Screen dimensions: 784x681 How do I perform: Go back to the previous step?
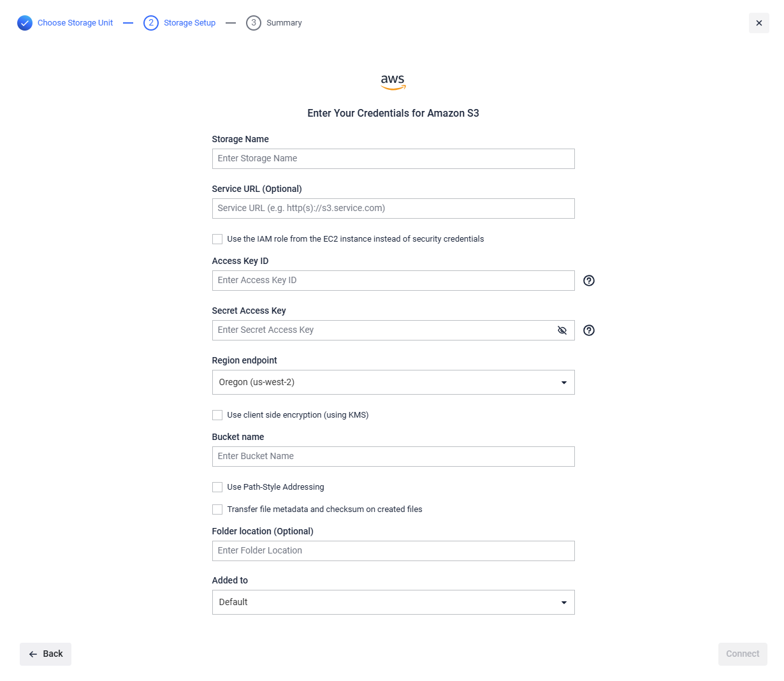[45, 654]
